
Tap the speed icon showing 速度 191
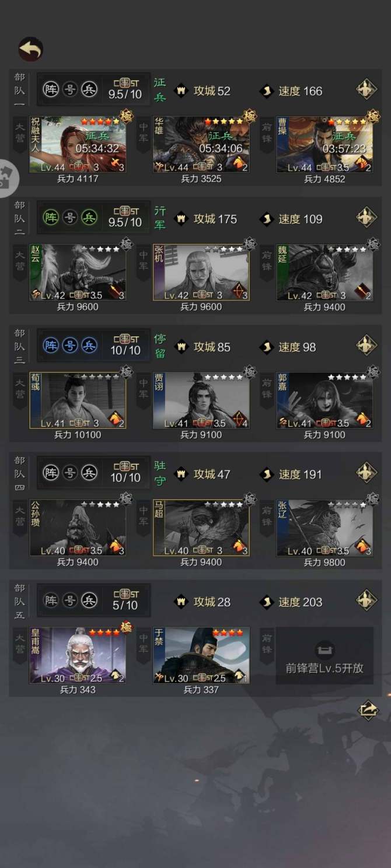pyautogui.click(x=266, y=474)
